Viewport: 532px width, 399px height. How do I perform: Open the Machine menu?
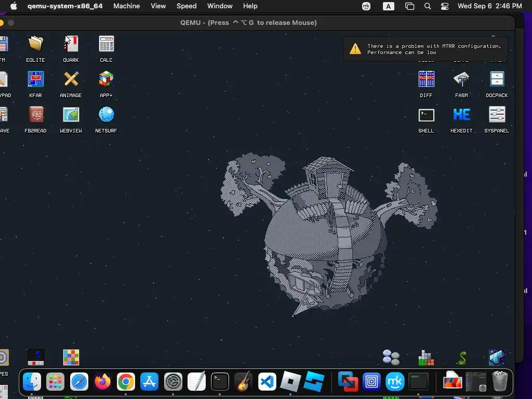click(127, 6)
